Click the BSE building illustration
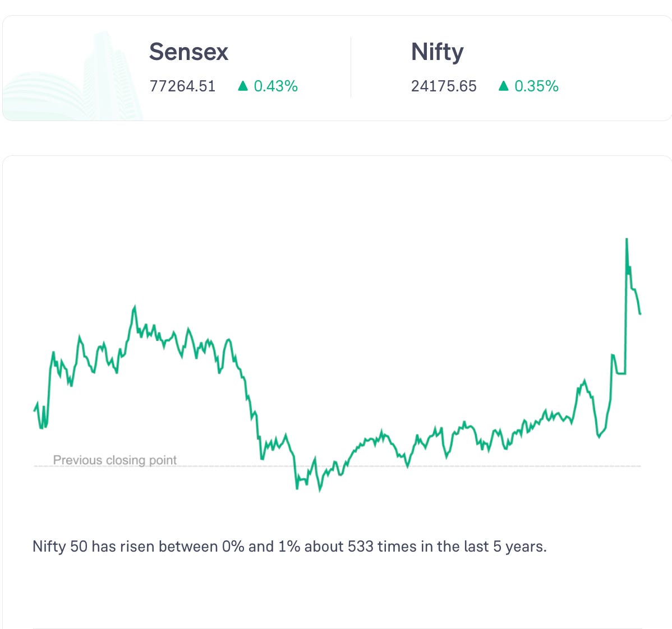 tap(73, 77)
